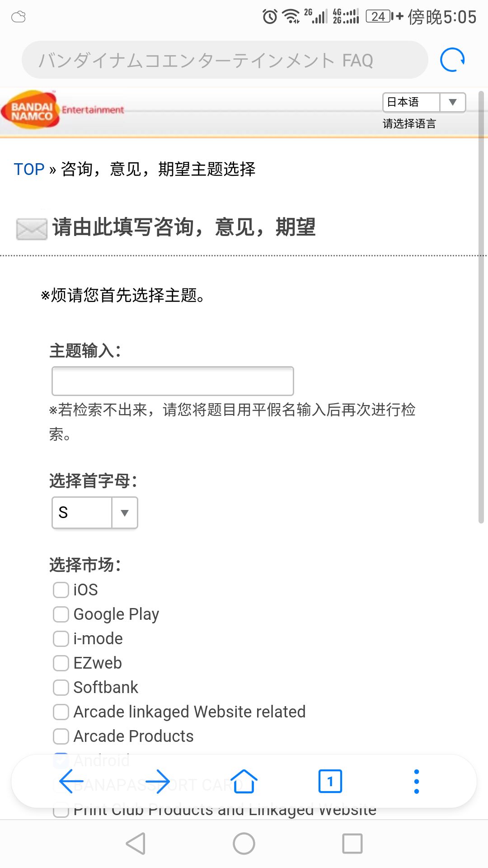This screenshot has height=868, width=488.
Task: Open the tab switcher showing 1 tab
Action: point(330,781)
